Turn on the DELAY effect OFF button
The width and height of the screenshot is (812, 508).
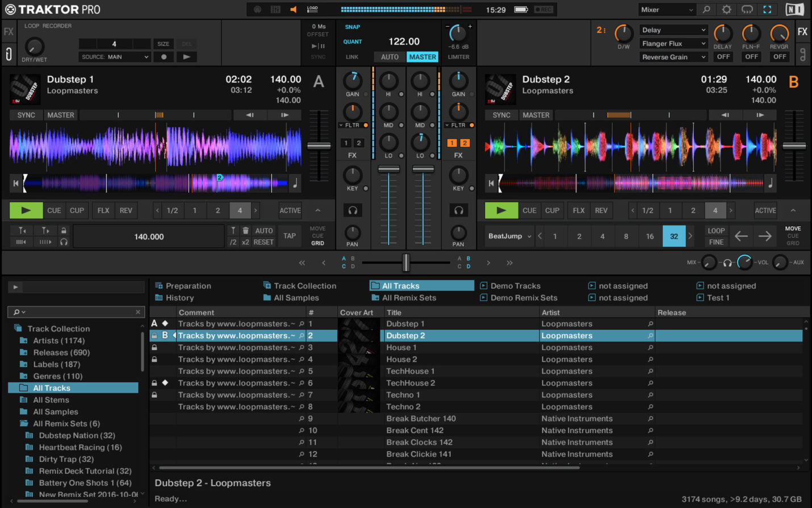pos(723,57)
